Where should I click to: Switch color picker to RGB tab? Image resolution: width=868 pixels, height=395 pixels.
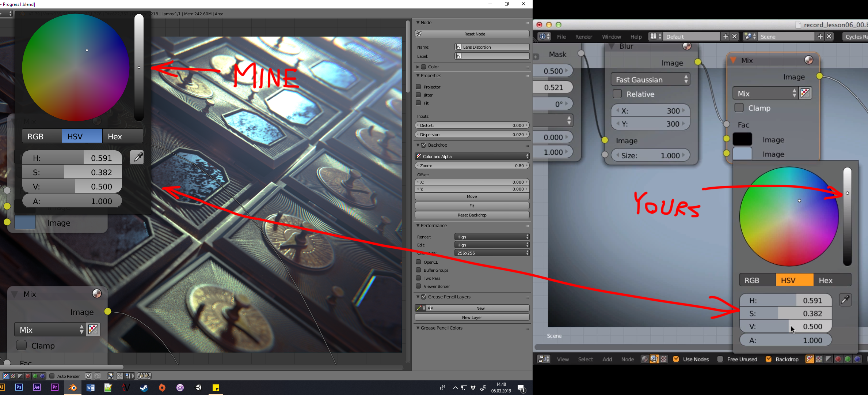coord(42,136)
